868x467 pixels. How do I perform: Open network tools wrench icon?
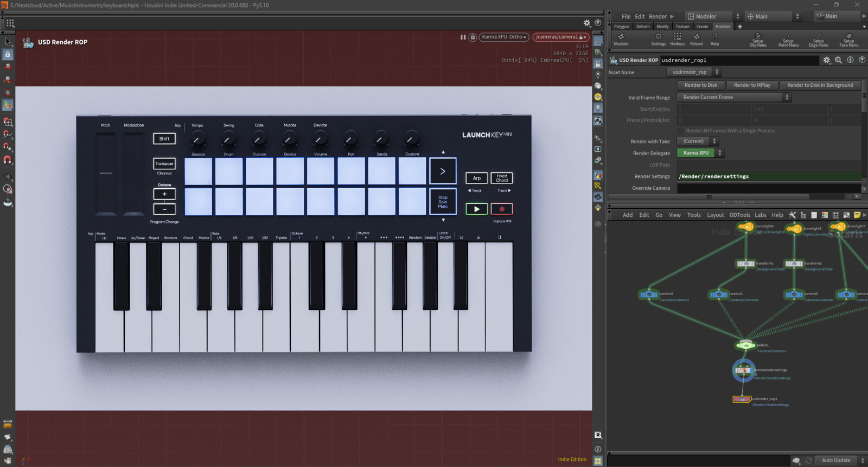792,215
